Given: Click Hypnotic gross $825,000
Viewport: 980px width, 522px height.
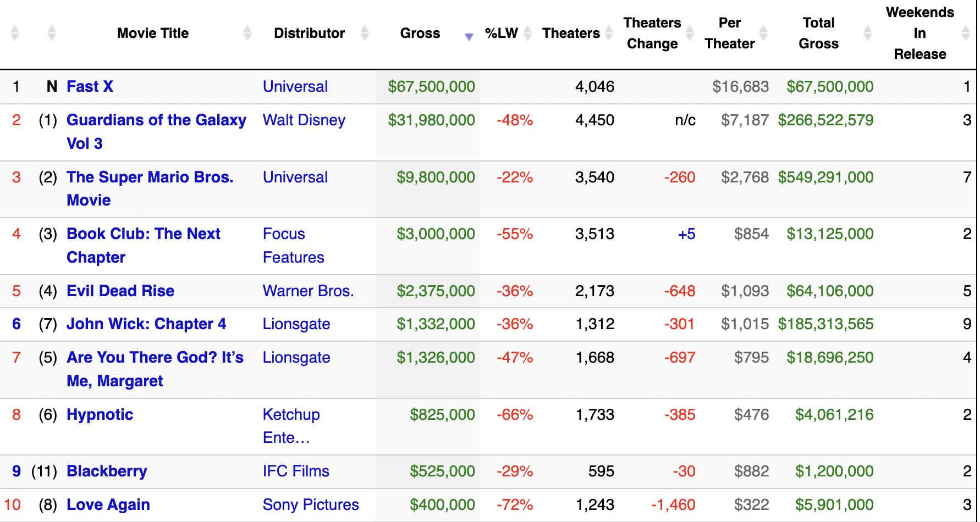Looking at the screenshot, I should tap(442, 415).
